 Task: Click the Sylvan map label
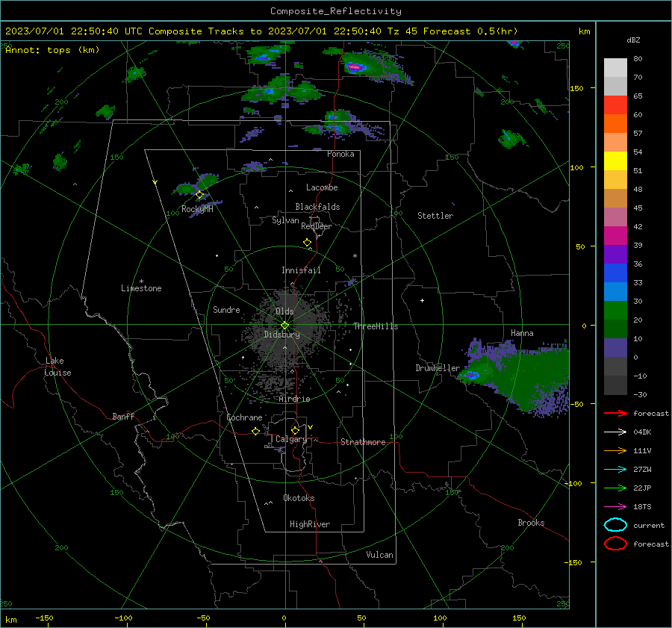[285, 220]
